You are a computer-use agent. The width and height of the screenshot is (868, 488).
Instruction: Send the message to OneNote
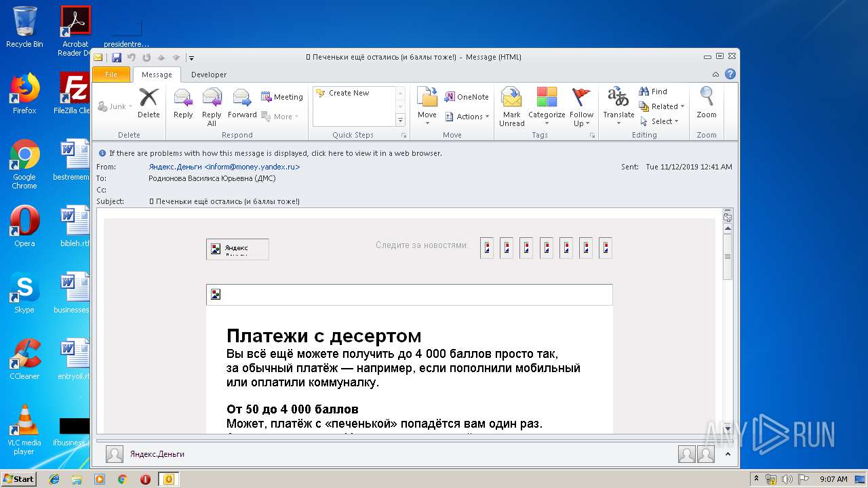pyautogui.click(x=467, y=97)
